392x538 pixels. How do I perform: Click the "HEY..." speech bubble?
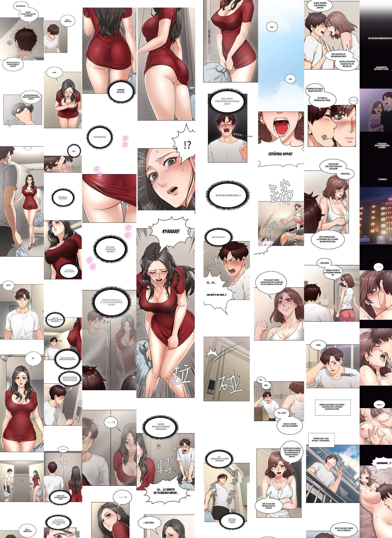291,79
